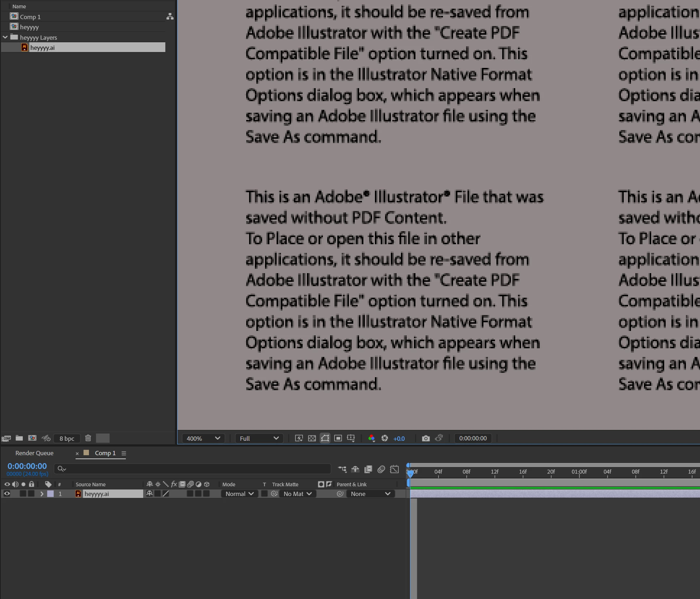
Task: Toggle the transparency grid icon
Action: (x=312, y=438)
